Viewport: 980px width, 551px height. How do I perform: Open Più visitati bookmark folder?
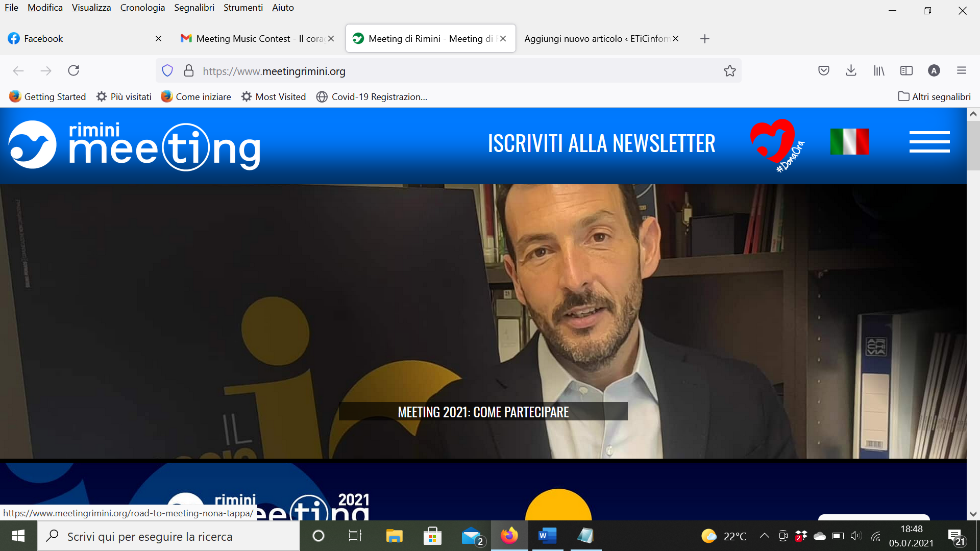pyautogui.click(x=124, y=96)
